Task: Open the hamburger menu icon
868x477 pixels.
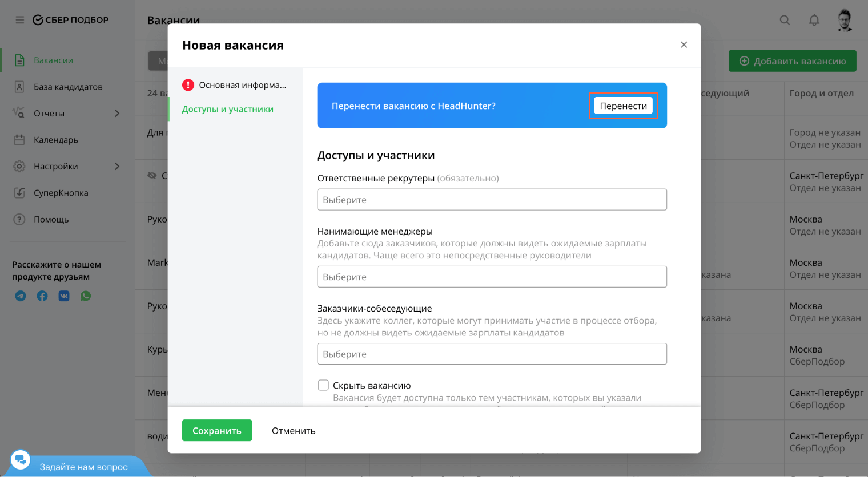Action: pos(19,20)
